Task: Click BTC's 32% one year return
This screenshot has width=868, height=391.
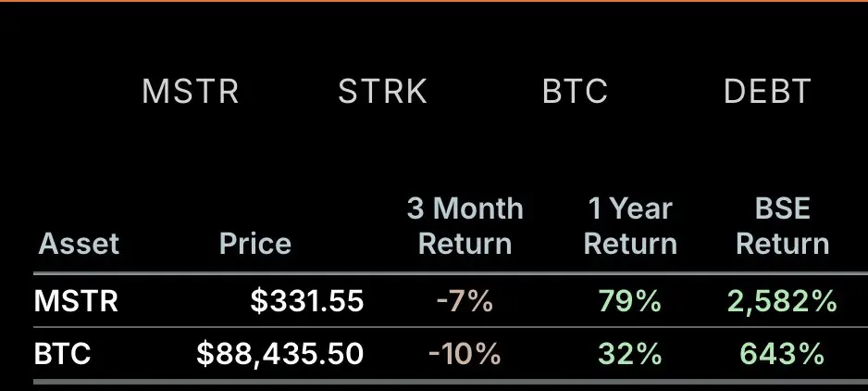Action: pyautogui.click(x=630, y=354)
